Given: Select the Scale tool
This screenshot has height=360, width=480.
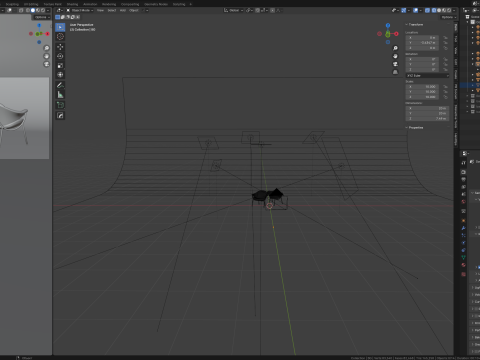Looking at the screenshot, I should [60, 65].
